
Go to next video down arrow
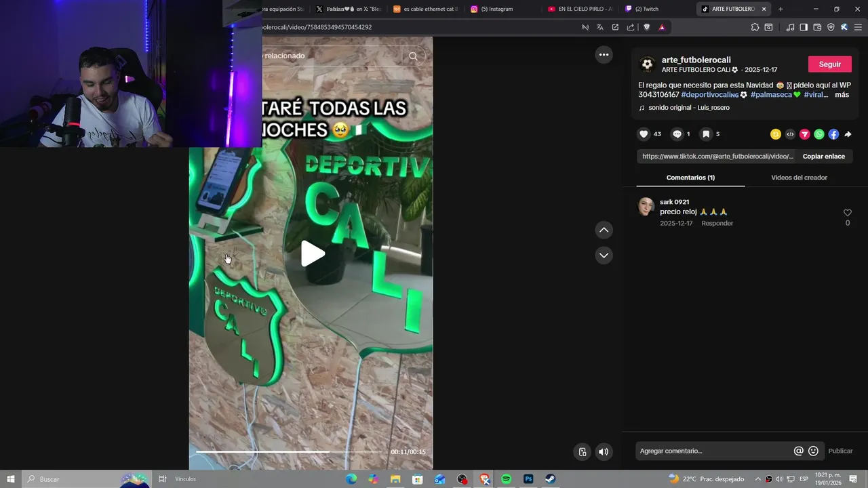pyautogui.click(x=604, y=255)
